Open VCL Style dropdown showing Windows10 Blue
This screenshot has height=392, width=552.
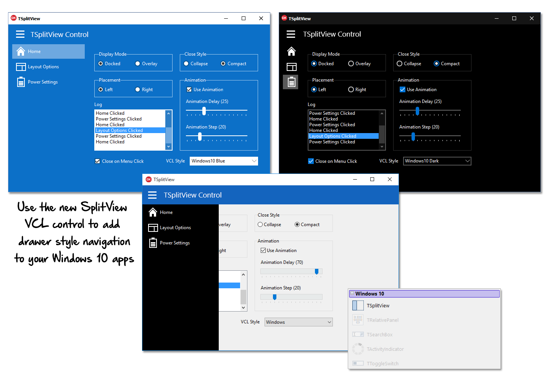tap(224, 161)
